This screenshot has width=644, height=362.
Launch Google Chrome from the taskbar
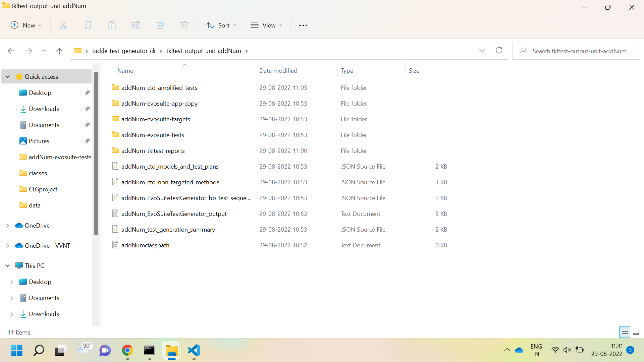point(127,351)
